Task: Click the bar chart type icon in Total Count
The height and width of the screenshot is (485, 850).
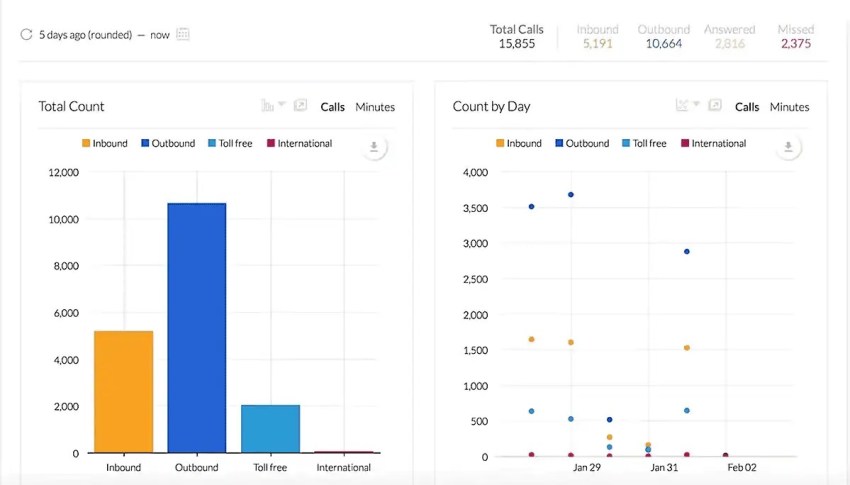Action: pyautogui.click(x=267, y=106)
